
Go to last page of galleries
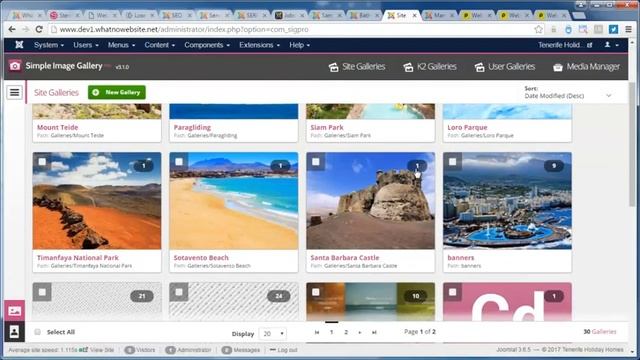coord(374,332)
